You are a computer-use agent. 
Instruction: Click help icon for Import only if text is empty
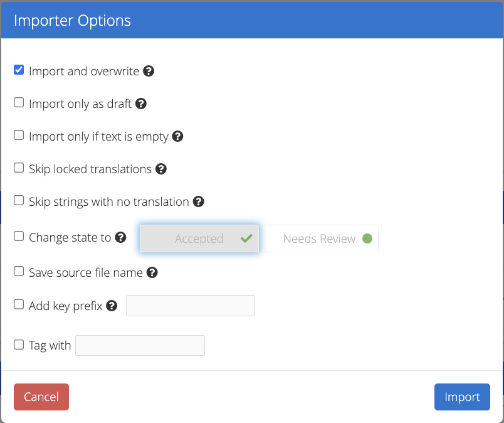pos(177,136)
